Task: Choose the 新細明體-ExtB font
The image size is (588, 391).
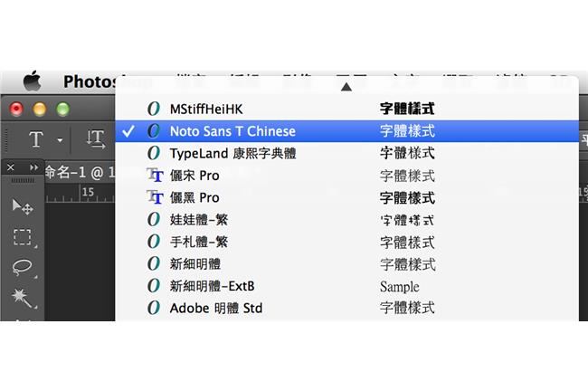Action: [346, 286]
